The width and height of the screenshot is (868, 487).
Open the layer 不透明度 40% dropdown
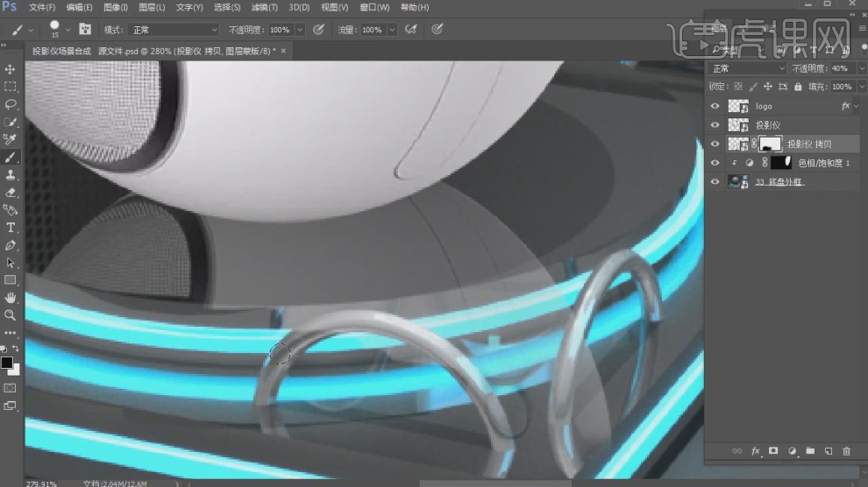pyautogui.click(x=862, y=68)
